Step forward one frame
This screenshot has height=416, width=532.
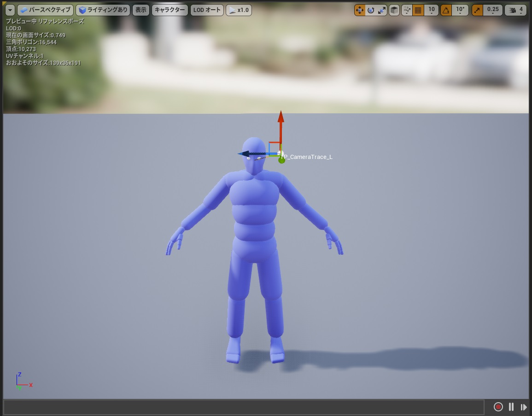[524, 406]
